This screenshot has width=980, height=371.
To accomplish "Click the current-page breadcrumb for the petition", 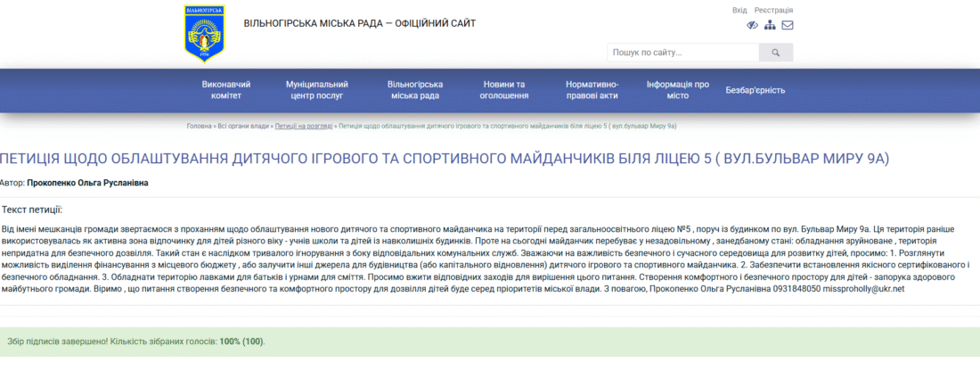I will click(508, 126).
